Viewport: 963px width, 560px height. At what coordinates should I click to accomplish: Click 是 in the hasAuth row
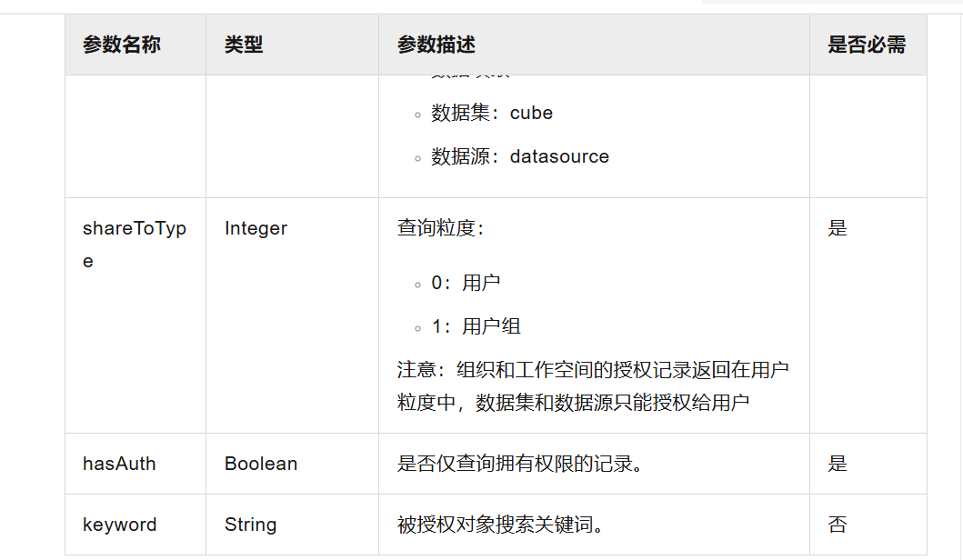pos(838,464)
